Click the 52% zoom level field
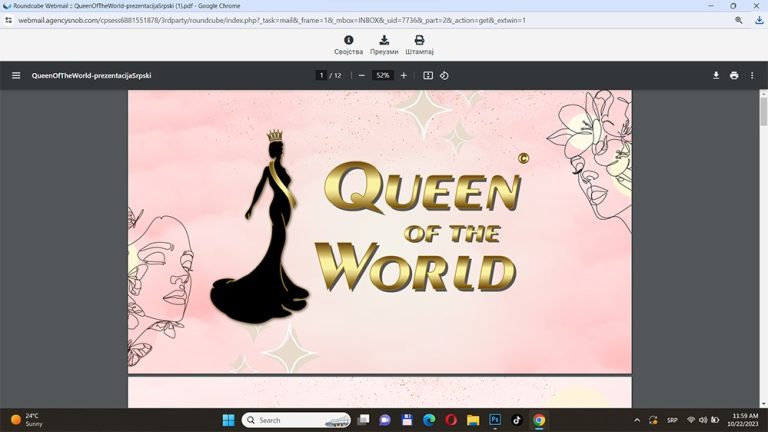 coord(383,75)
